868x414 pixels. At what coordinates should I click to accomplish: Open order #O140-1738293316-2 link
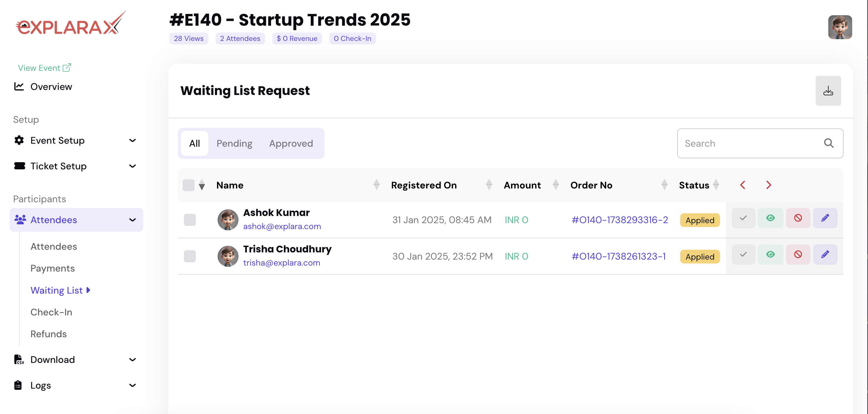pos(619,220)
